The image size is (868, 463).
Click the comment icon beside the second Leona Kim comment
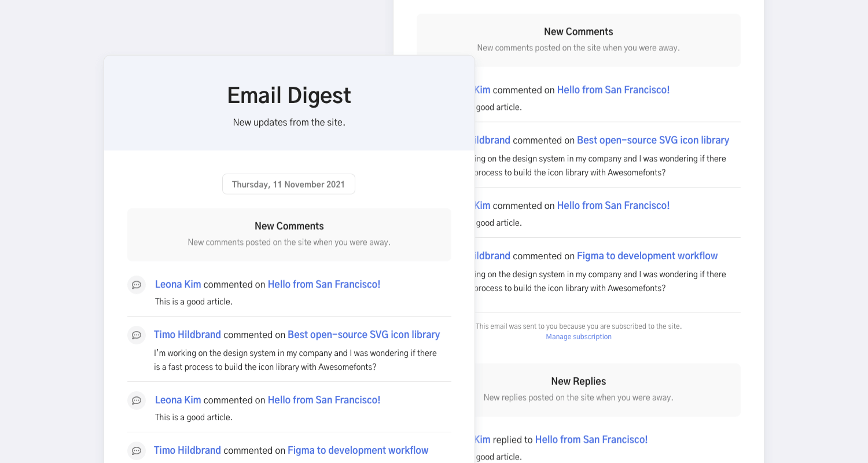(x=137, y=400)
